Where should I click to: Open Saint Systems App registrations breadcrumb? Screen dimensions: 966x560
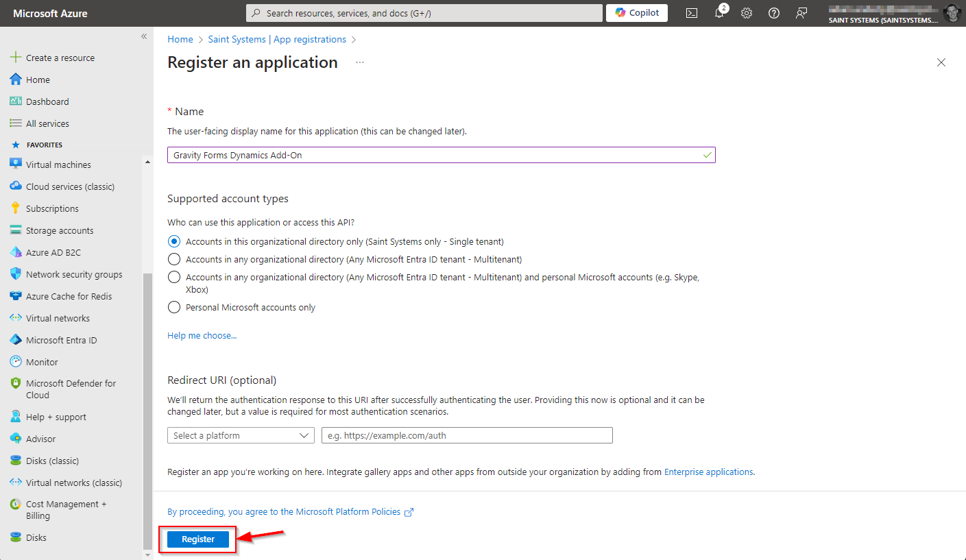click(x=277, y=40)
